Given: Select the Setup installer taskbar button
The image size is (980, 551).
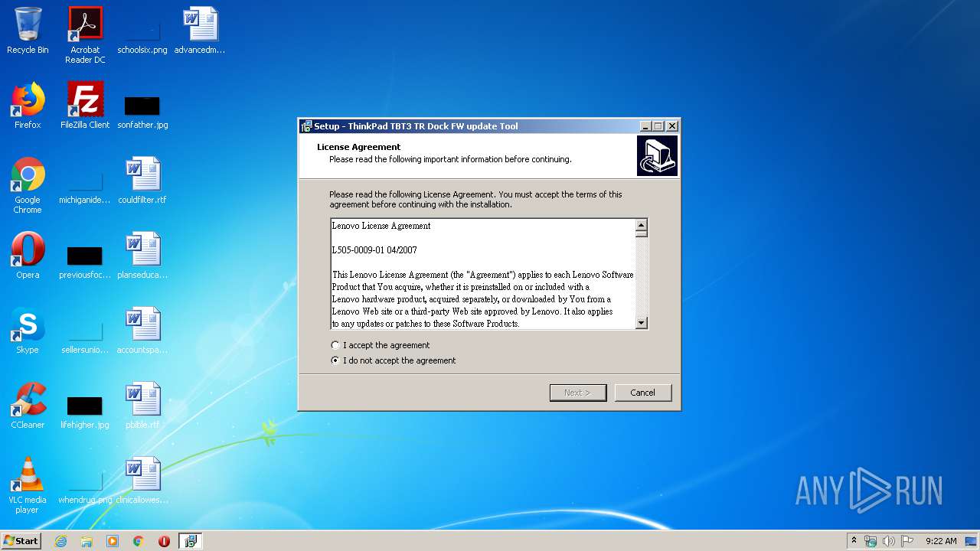Looking at the screenshot, I should coord(191,541).
